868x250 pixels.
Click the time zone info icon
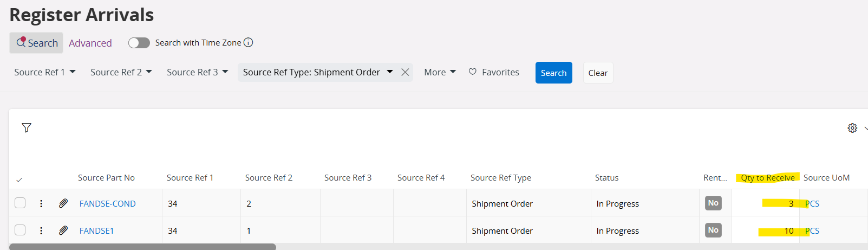tap(248, 42)
